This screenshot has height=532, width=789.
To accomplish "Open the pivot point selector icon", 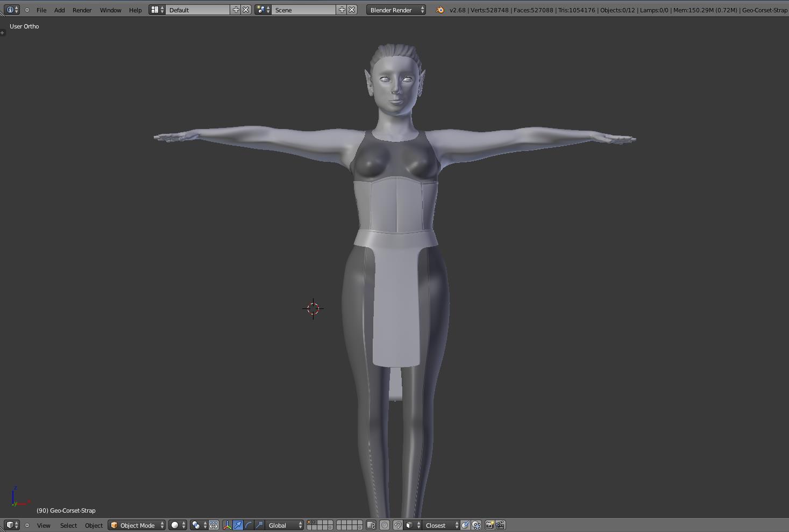I will (x=198, y=525).
